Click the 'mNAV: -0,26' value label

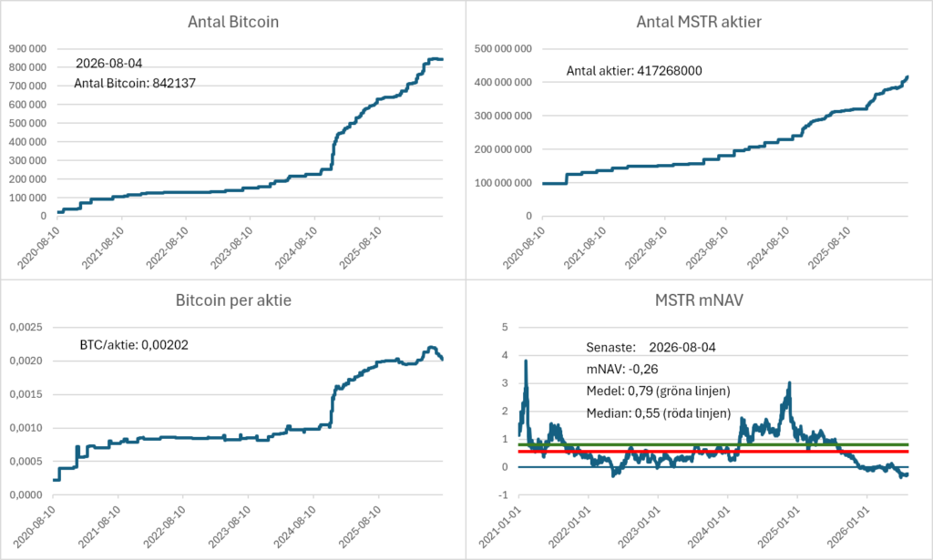[622, 369]
